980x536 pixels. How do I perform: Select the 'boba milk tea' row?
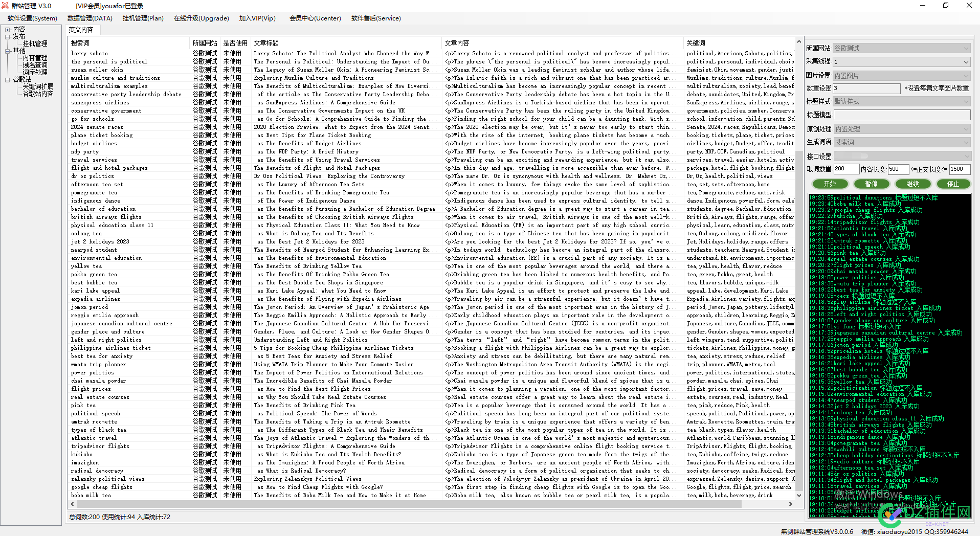431,495
